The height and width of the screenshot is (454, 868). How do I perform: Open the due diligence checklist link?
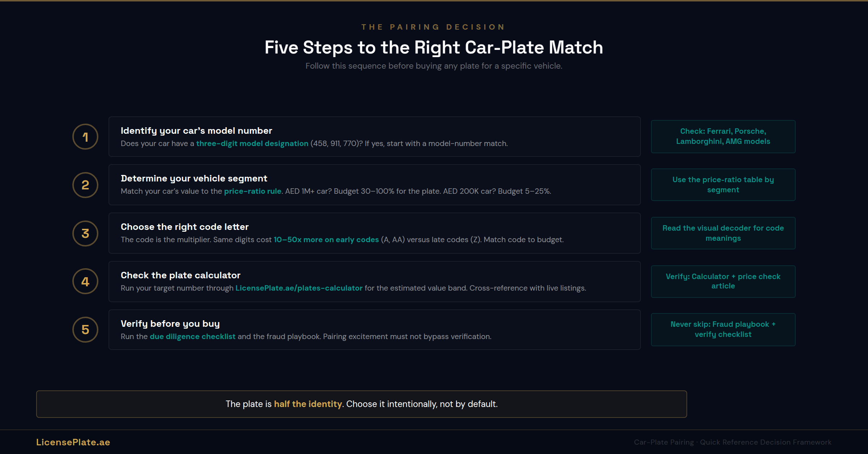tap(192, 336)
